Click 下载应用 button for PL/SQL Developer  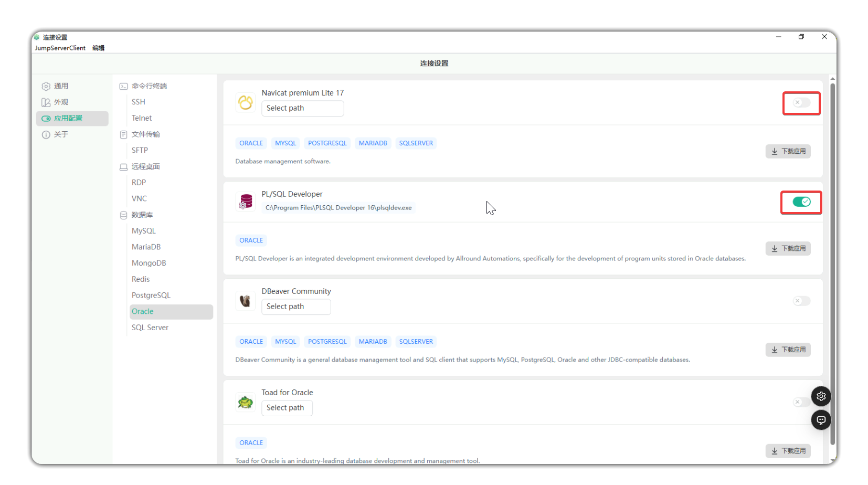click(x=788, y=248)
